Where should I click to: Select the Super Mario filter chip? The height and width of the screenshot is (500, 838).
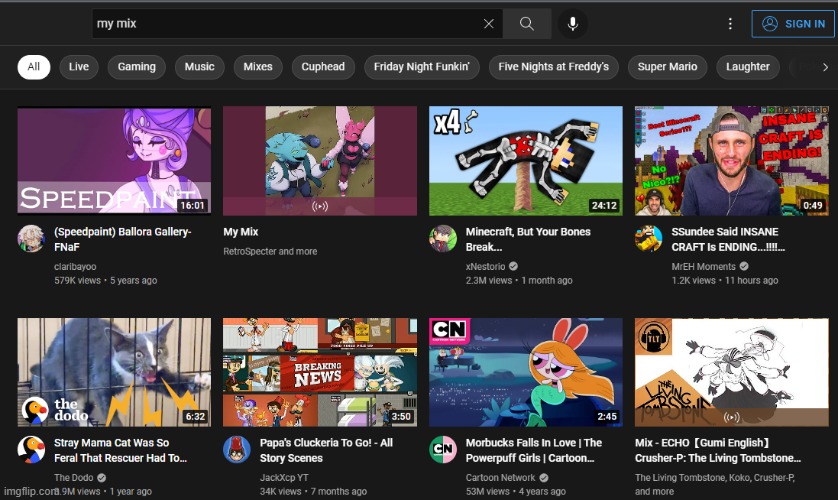click(x=668, y=67)
